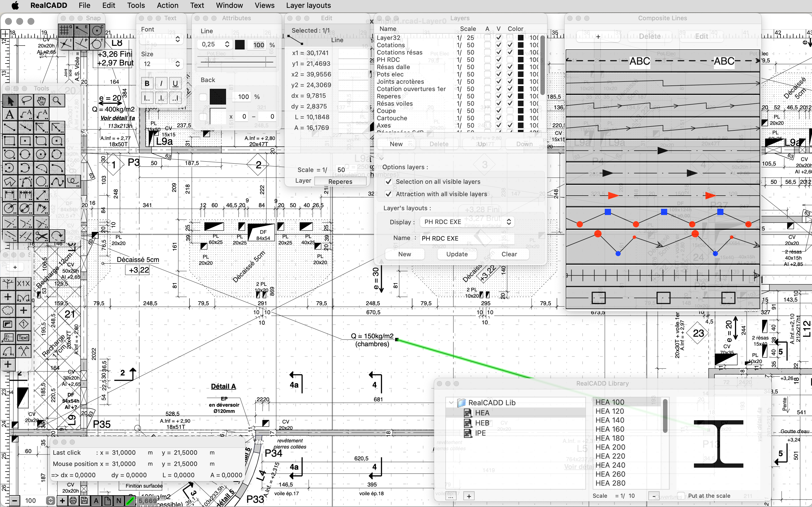Enable center snap C in Snap palette

tap(97, 30)
